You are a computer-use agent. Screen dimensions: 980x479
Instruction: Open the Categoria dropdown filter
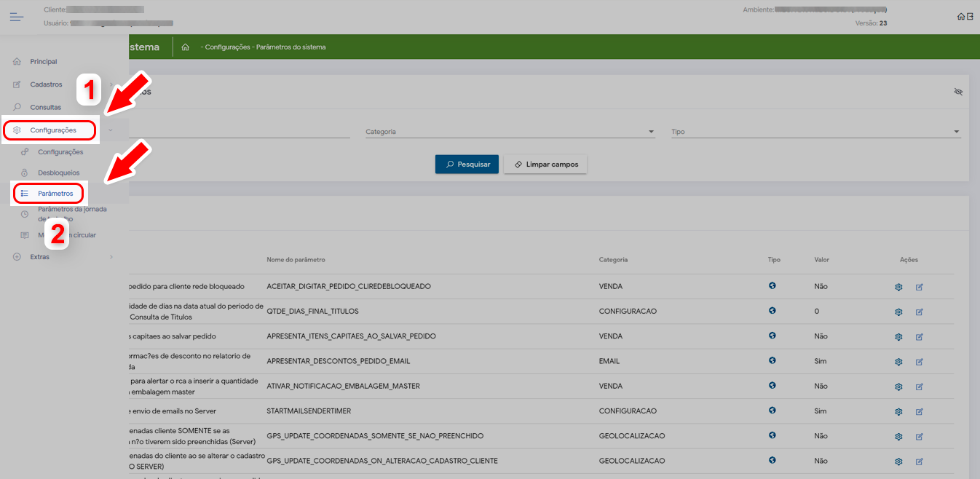[510, 132]
